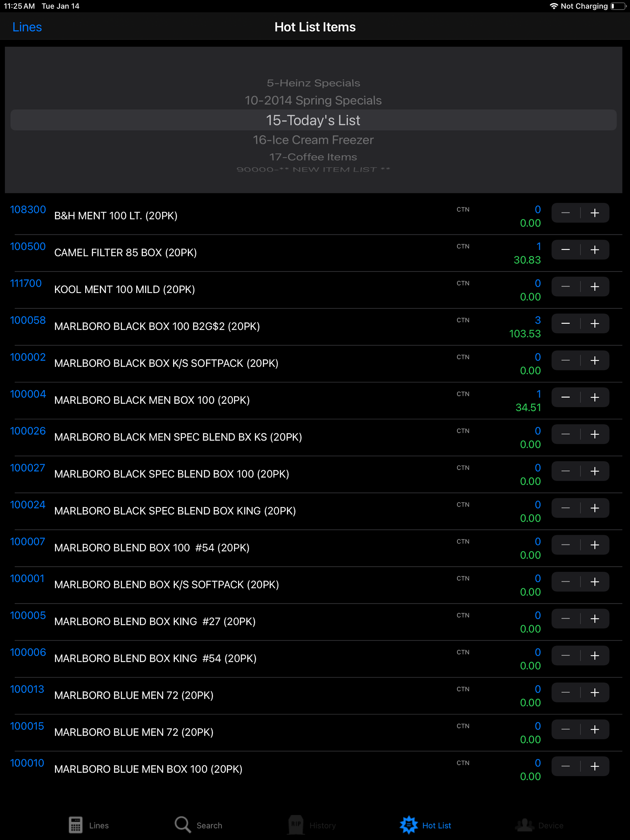This screenshot has height=840, width=630.
Task: Tap minus on item 100013 row
Action: [x=565, y=692]
